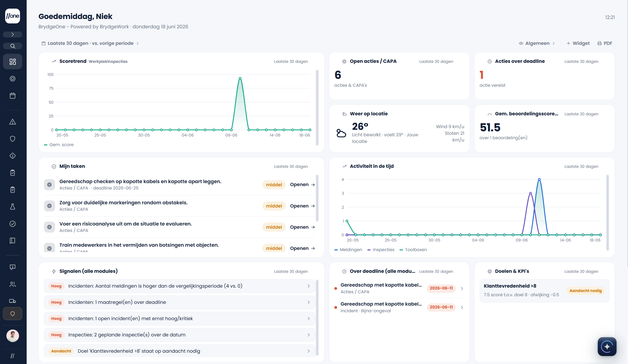The image size is (628, 364).
Task: Click the purple Inspecties peak at value 3
Action: [530, 193]
